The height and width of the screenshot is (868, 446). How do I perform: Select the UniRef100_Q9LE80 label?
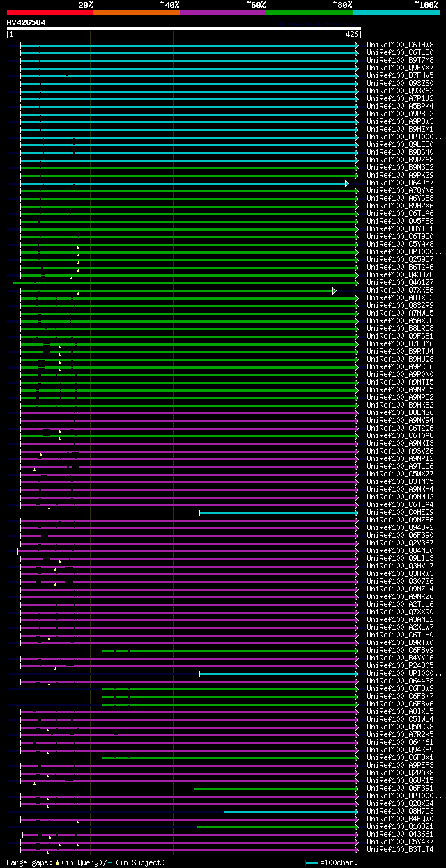click(x=400, y=145)
